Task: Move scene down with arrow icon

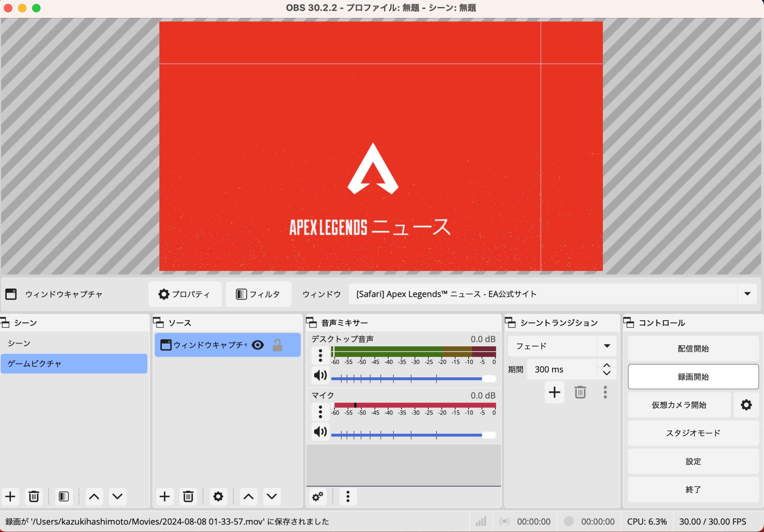Action: pyautogui.click(x=118, y=496)
